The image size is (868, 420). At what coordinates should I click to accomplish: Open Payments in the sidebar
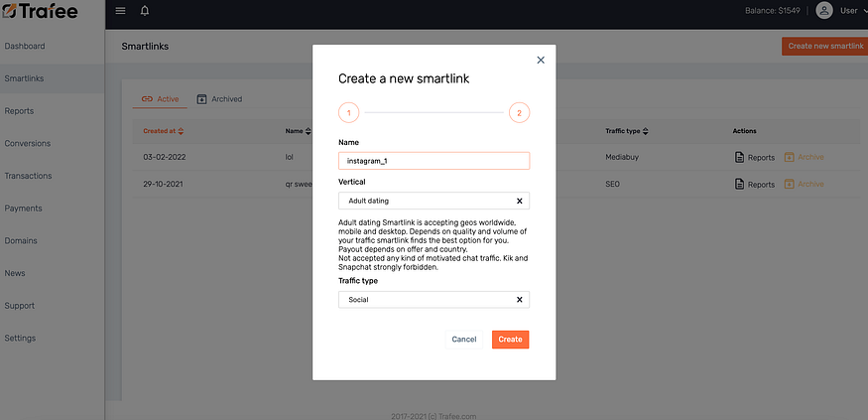(x=23, y=209)
